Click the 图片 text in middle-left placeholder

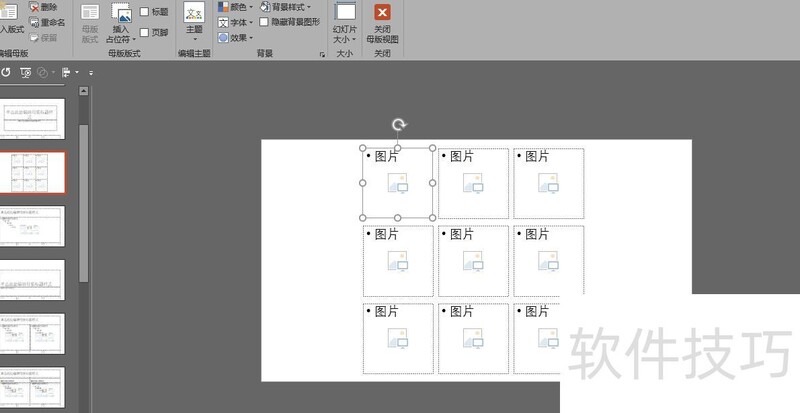click(x=386, y=234)
